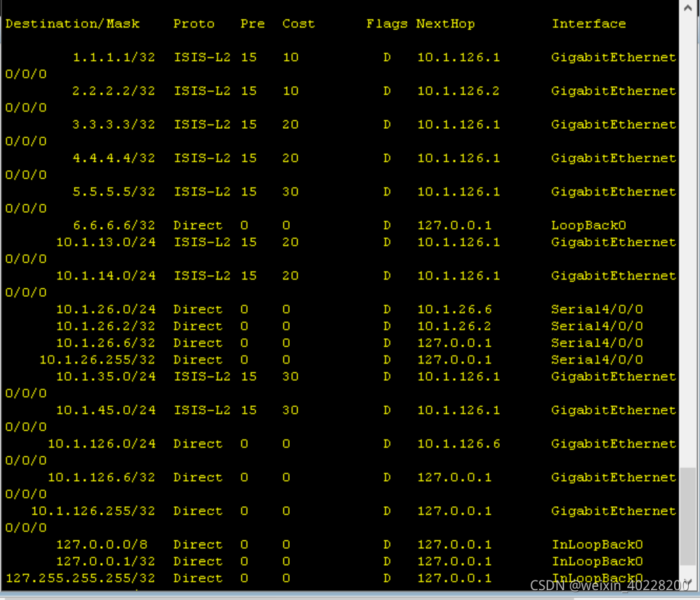Click destination 10.1.35.0/24

(x=106, y=377)
